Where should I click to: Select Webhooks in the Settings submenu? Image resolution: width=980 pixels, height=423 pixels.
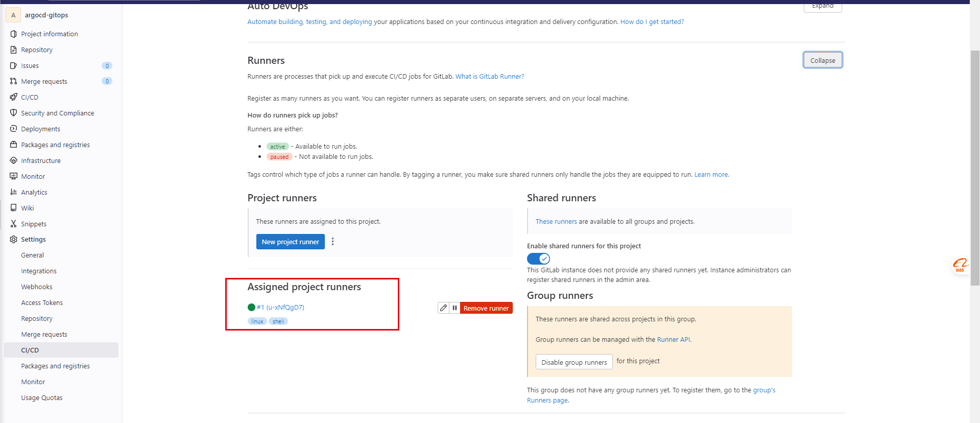click(37, 287)
